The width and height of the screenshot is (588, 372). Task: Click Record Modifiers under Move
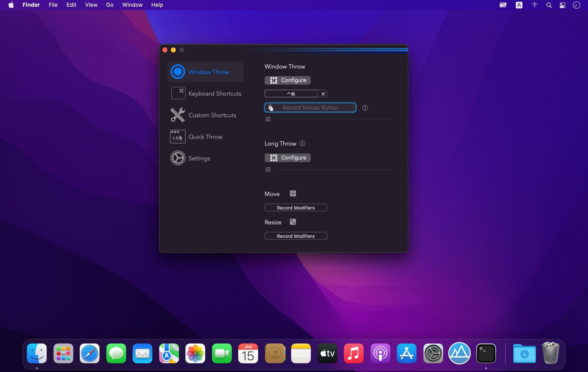coord(295,207)
